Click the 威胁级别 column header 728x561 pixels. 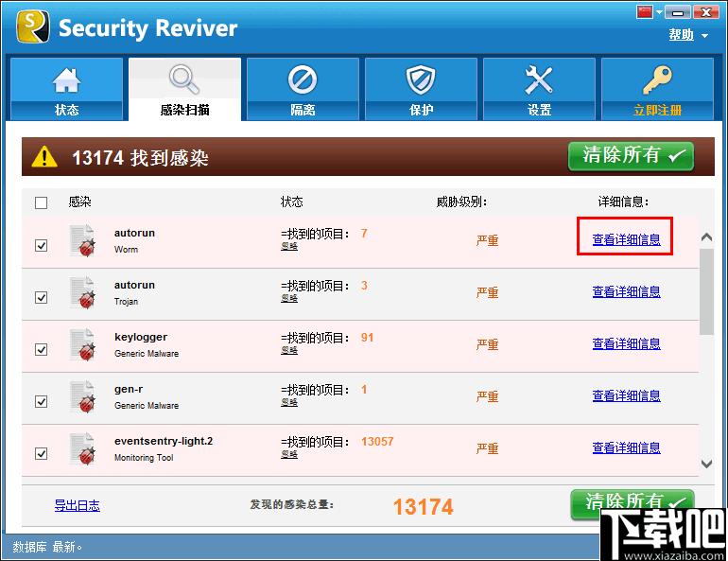tap(461, 202)
